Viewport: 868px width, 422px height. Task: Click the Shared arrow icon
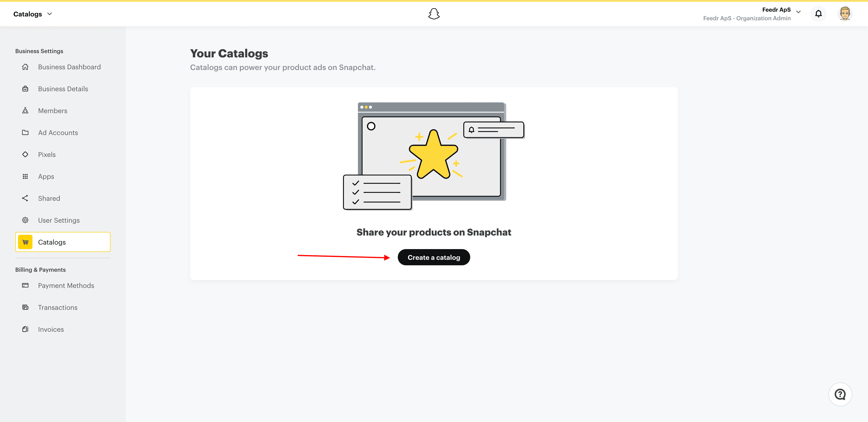pyautogui.click(x=25, y=198)
